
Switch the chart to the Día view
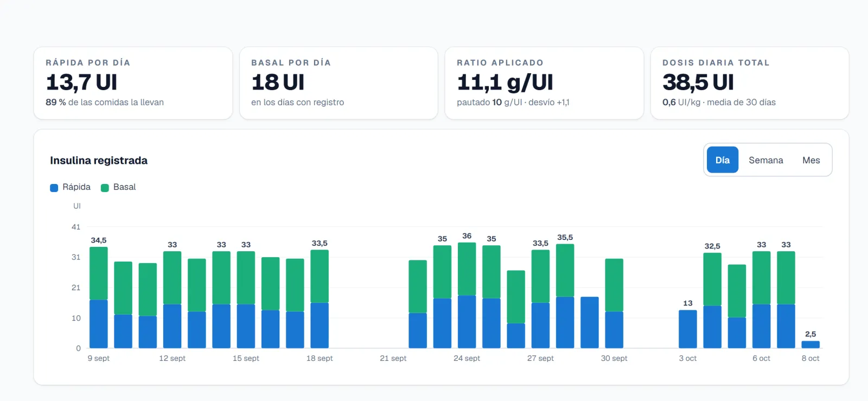[x=722, y=160]
